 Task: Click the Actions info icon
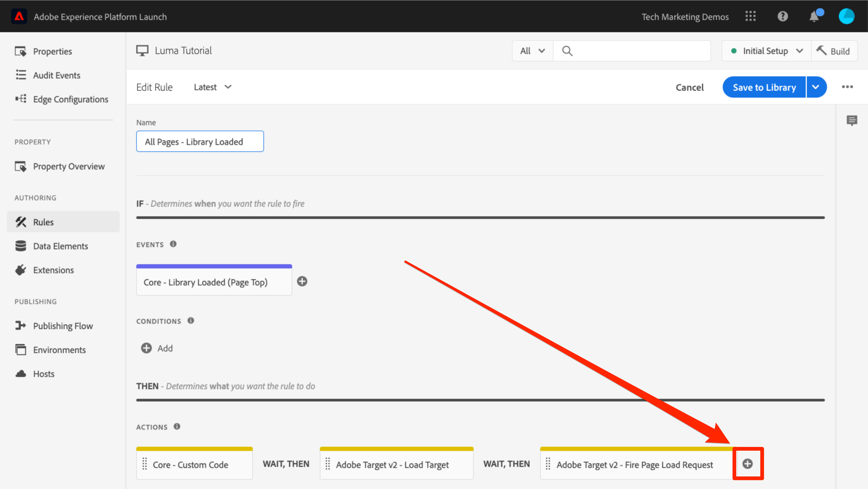tap(177, 426)
